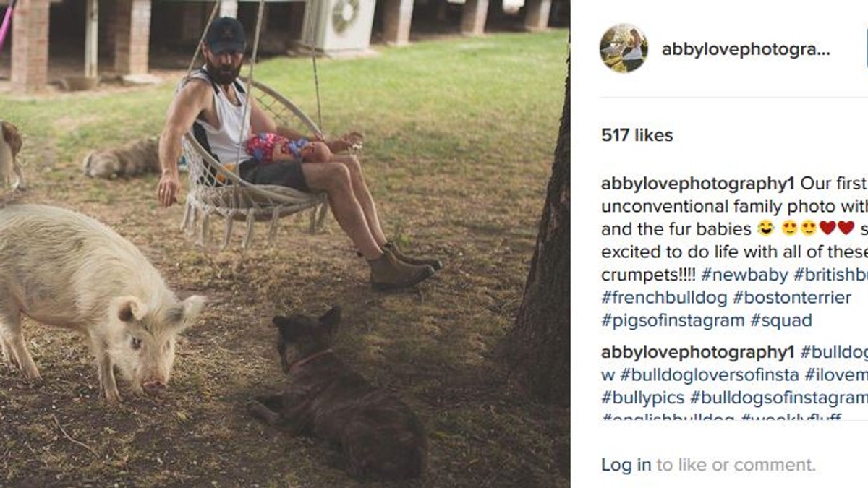868x488 pixels.
Task: Click the #bostonterrier hashtag
Action: pos(792,297)
